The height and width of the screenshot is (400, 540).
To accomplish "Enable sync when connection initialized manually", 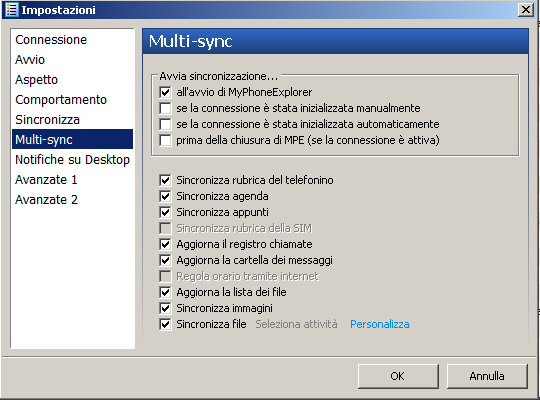I will coord(165,108).
